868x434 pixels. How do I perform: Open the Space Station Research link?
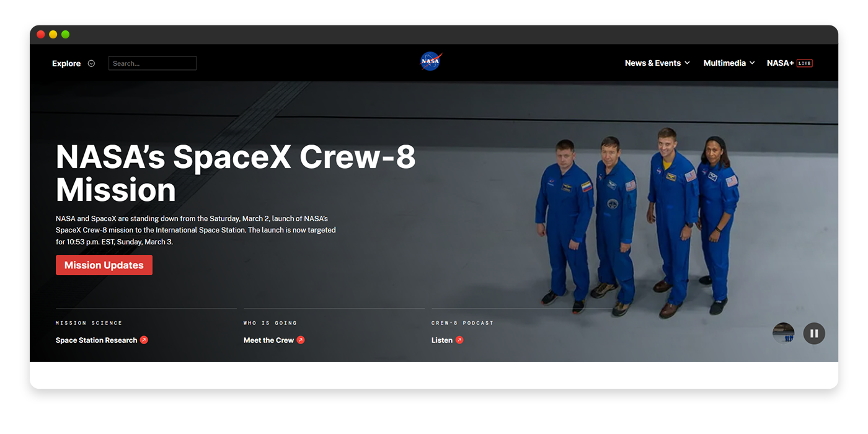pyautogui.click(x=96, y=340)
